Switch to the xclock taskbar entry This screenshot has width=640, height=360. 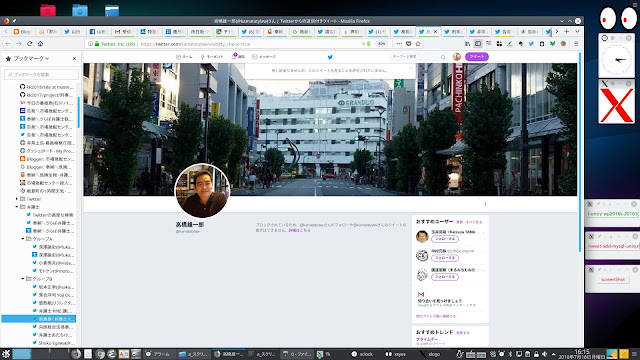362,354
